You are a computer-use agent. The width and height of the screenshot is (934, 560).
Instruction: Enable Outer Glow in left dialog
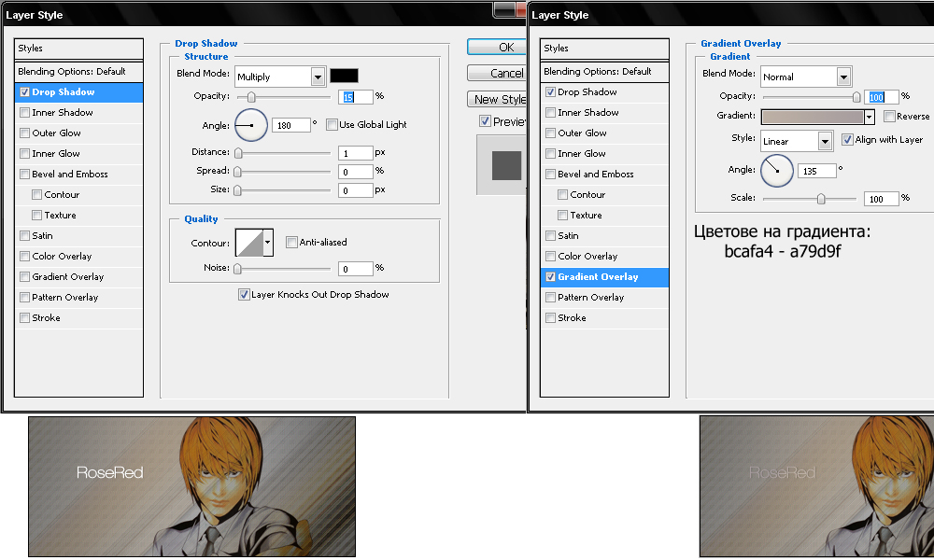[25, 133]
